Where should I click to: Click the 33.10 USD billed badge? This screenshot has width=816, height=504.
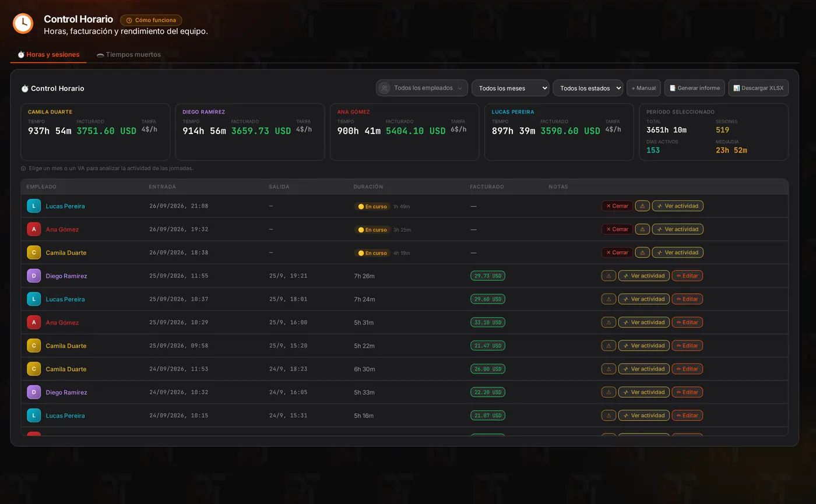pyautogui.click(x=488, y=322)
